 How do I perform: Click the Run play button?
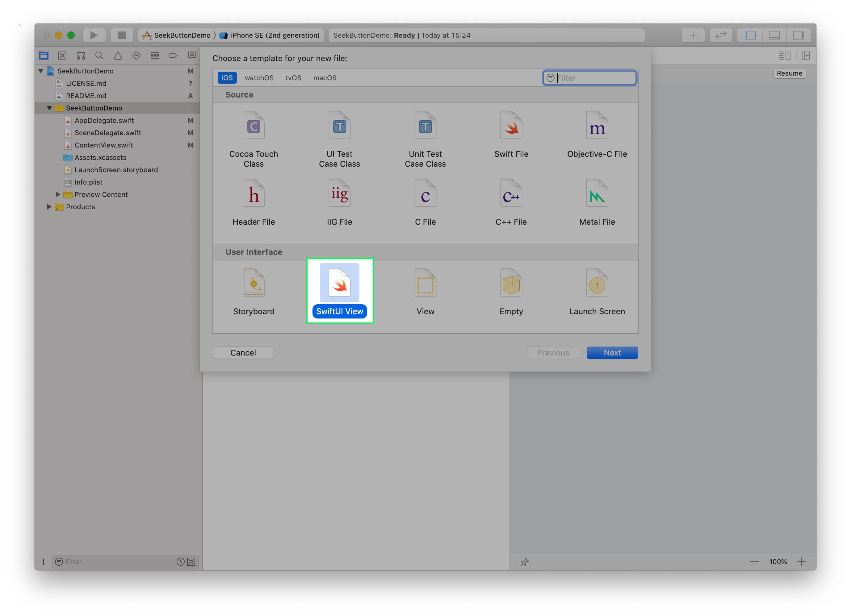click(x=94, y=35)
